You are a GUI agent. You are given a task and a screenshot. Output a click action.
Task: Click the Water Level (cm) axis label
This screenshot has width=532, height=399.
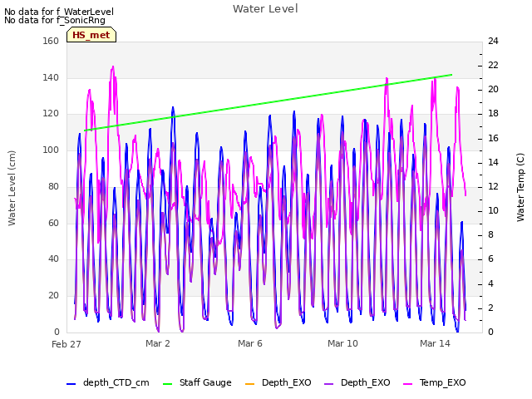pyautogui.click(x=12, y=188)
